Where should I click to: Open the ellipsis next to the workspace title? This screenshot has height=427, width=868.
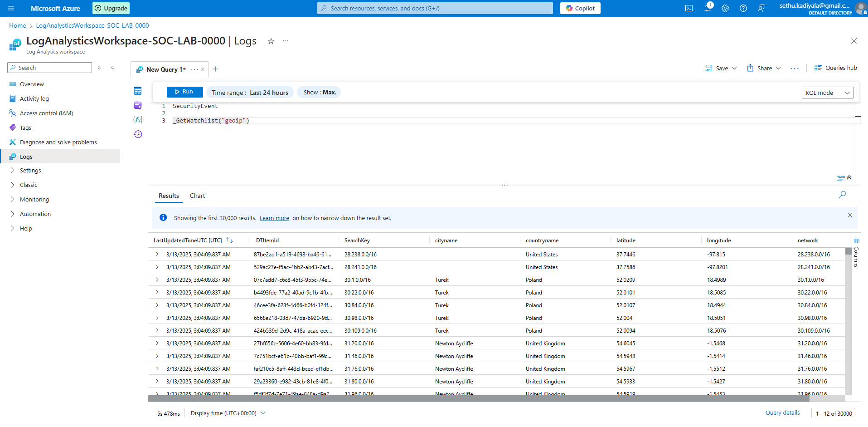tap(286, 41)
